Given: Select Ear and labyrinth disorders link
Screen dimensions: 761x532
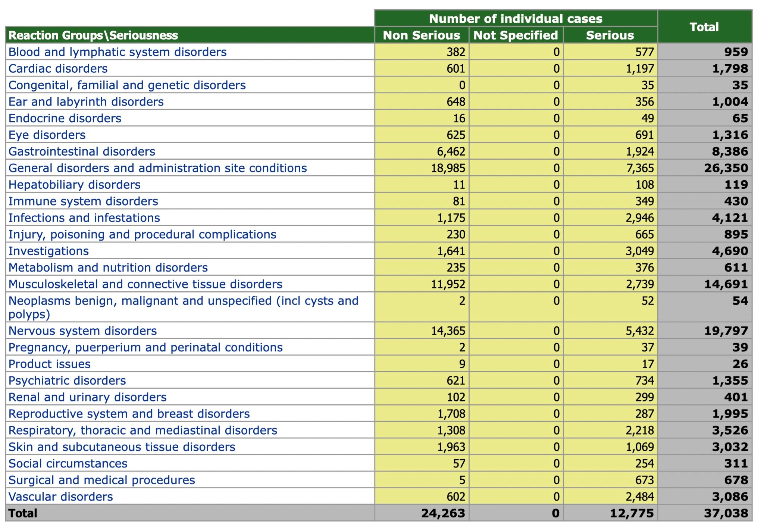Looking at the screenshot, I should click(x=86, y=102).
